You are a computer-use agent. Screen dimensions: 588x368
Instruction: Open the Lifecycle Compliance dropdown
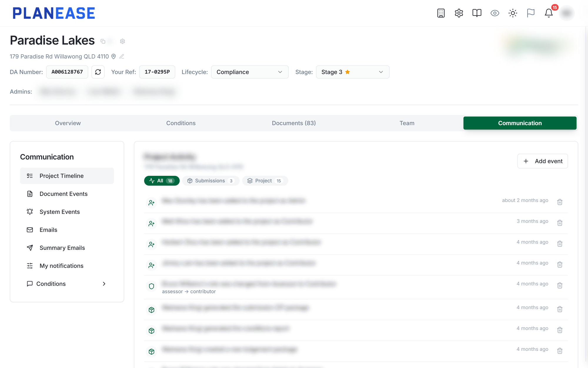tap(250, 72)
